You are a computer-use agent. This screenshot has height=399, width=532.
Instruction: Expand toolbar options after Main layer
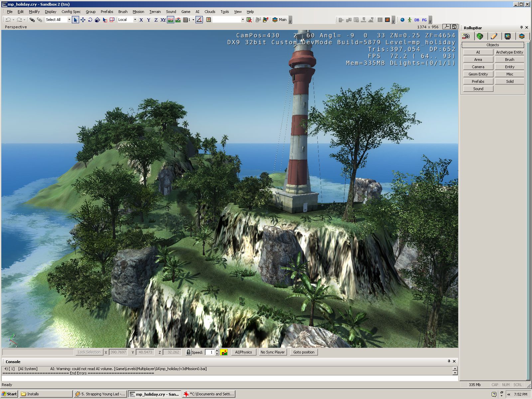click(x=290, y=21)
